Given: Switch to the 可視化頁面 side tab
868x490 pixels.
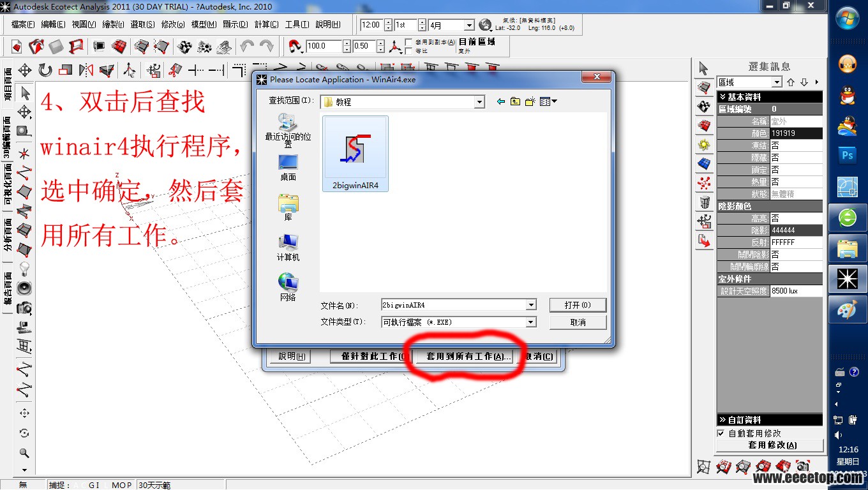Looking at the screenshot, I should click(x=8, y=186).
